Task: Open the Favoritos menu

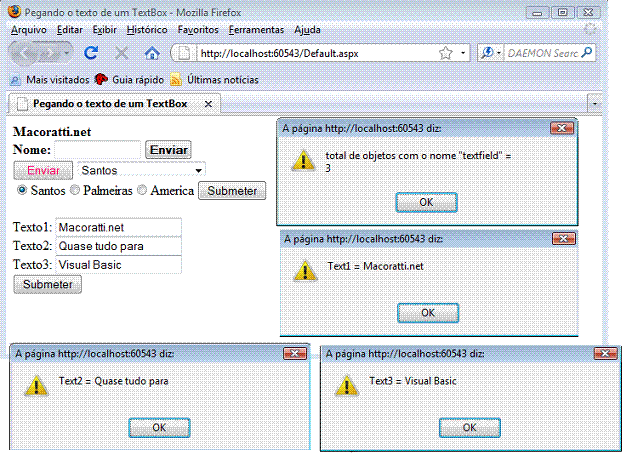Action: [x=198, y=30]
